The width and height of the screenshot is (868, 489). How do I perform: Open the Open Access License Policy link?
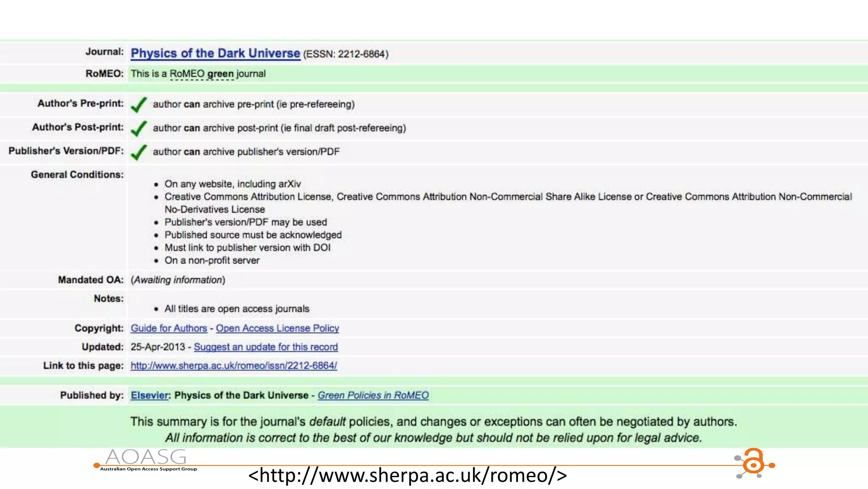277,328
